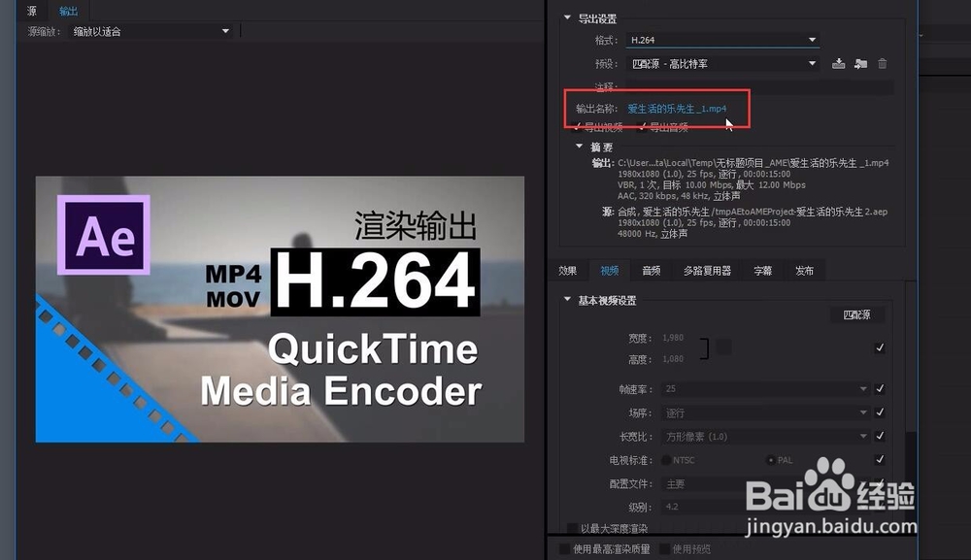Uncheck the 电视标准 match-source checkbox
The width and height of the screenshot is (971, 560).
coord(880,459)
